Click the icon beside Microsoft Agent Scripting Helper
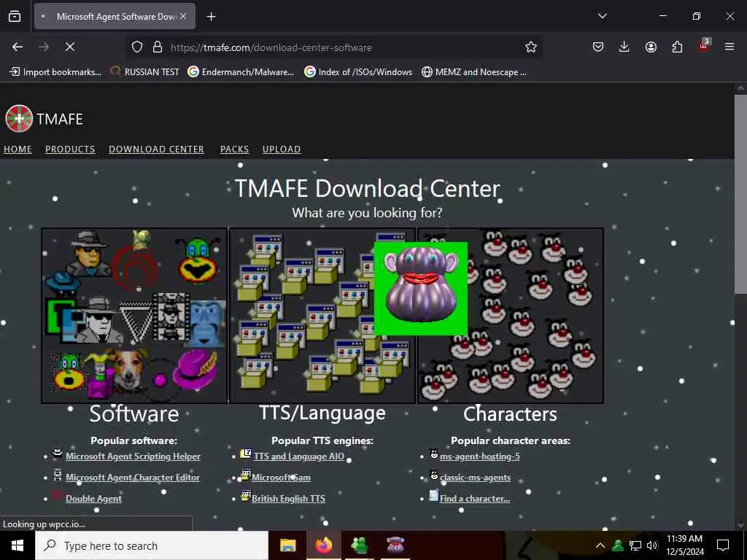747x560 pixels. [x=58, y=453]
